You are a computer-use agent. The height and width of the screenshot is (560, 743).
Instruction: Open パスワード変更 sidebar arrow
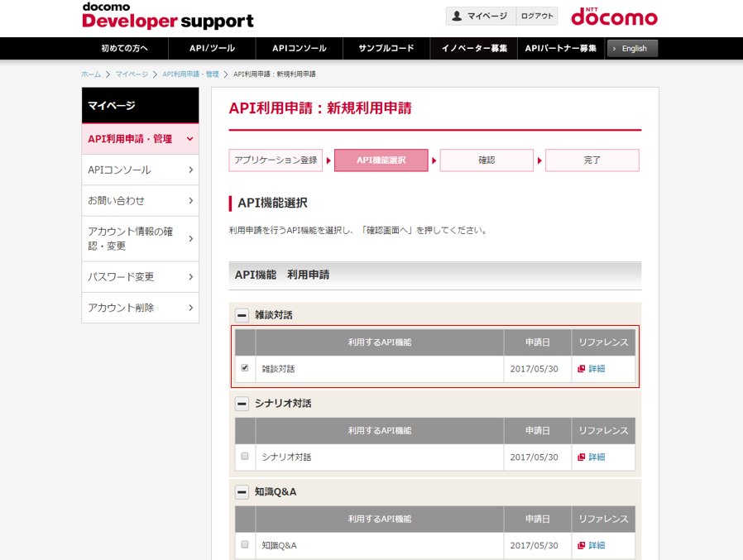(190, 276)
